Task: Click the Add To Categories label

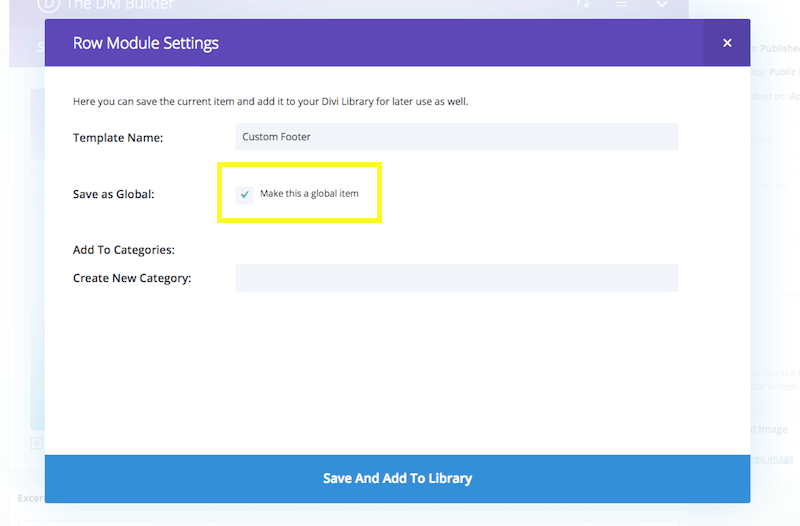Action: pyautogui.click(x=124, y=250)
